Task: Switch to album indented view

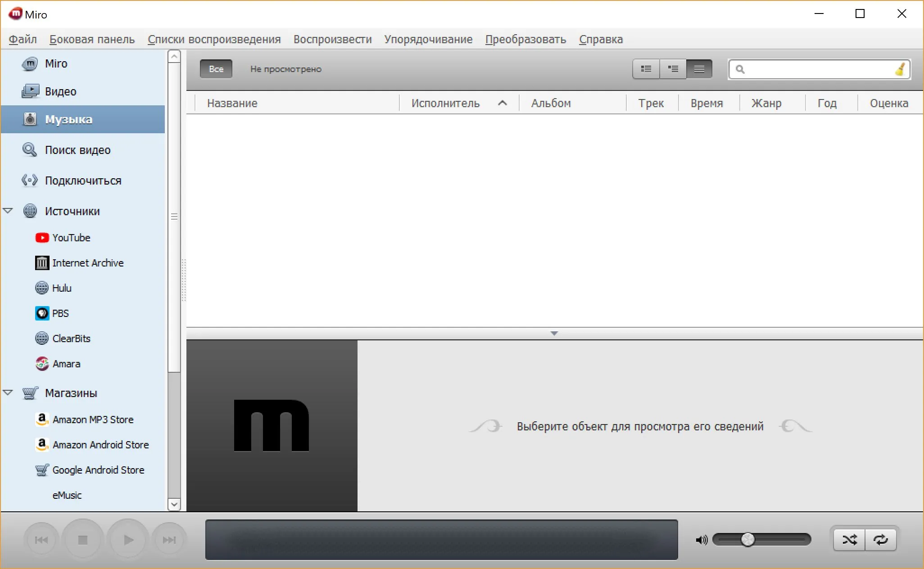Action: [x=673, y=69]
